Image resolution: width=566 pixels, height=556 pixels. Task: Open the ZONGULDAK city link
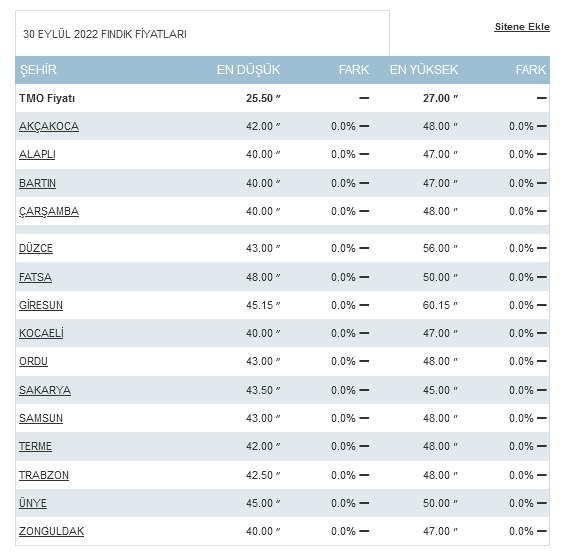pos(51,531)
